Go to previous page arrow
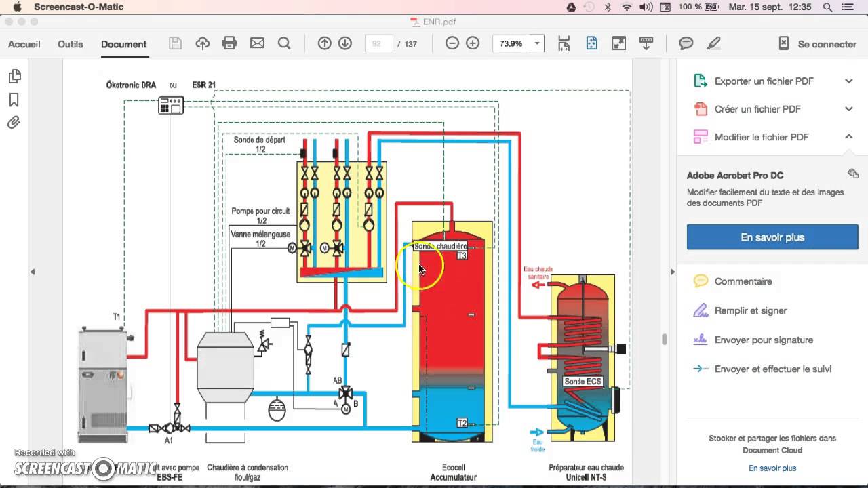 pos(325,43)
